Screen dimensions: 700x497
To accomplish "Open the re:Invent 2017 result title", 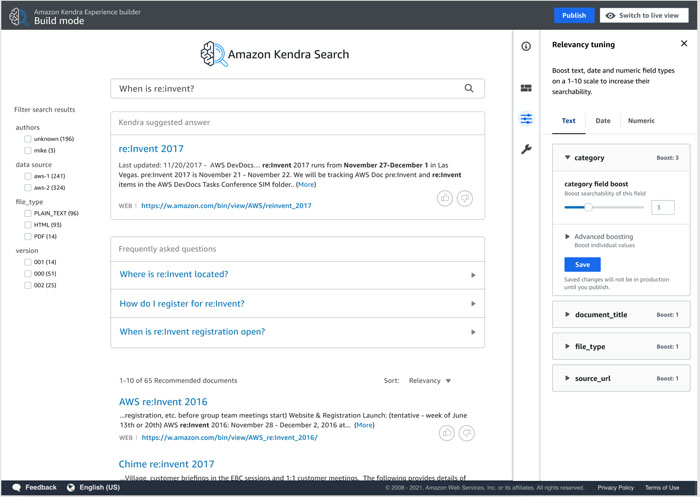I will coord(151,149).
